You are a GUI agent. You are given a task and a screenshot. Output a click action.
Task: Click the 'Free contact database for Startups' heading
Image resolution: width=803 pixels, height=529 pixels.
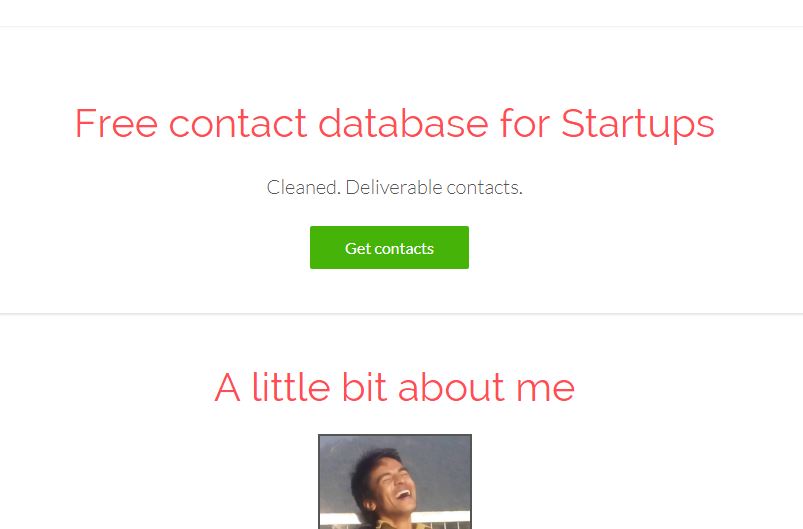pos(394,124)
